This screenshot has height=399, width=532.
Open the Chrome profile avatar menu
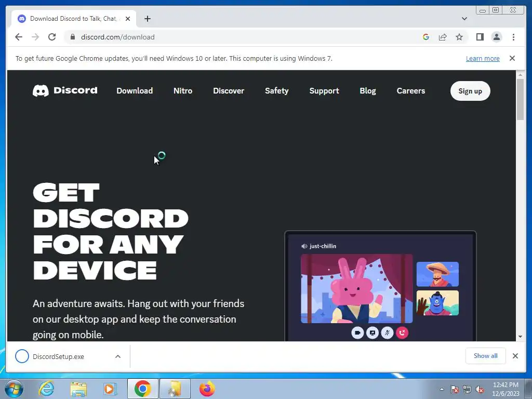pos(497,37)
